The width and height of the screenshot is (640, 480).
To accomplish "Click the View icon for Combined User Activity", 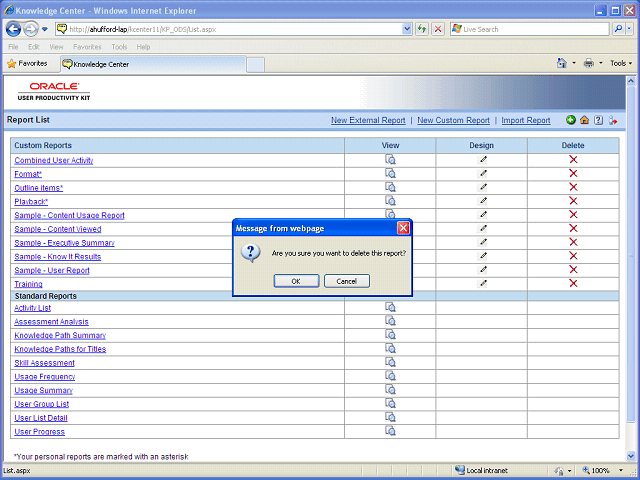I will [x=390, y=160].
